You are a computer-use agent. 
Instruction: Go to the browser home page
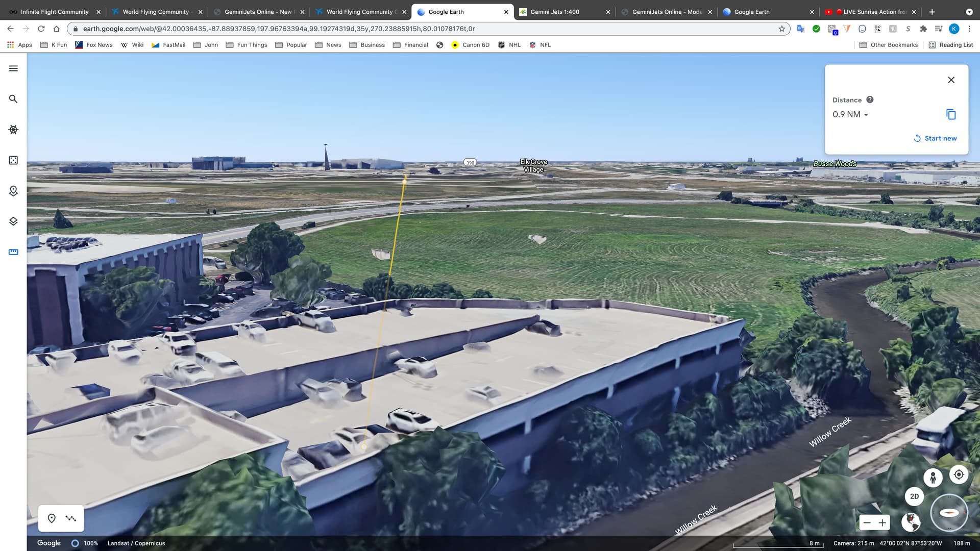pos(57,29)
